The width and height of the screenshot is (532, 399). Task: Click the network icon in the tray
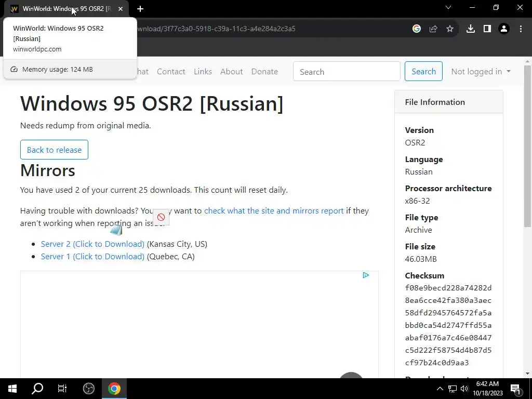[453, 389]
